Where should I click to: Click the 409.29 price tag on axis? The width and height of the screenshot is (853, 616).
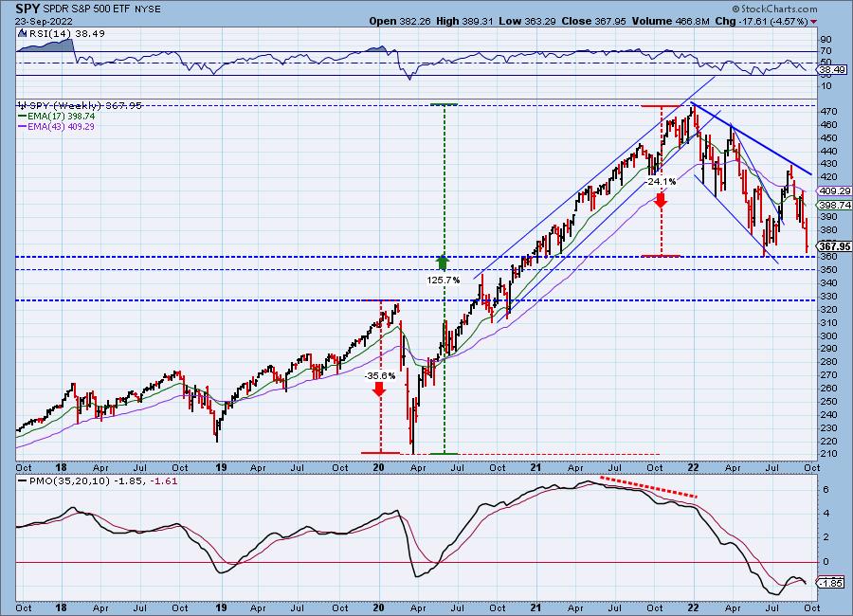pos(834,191)
